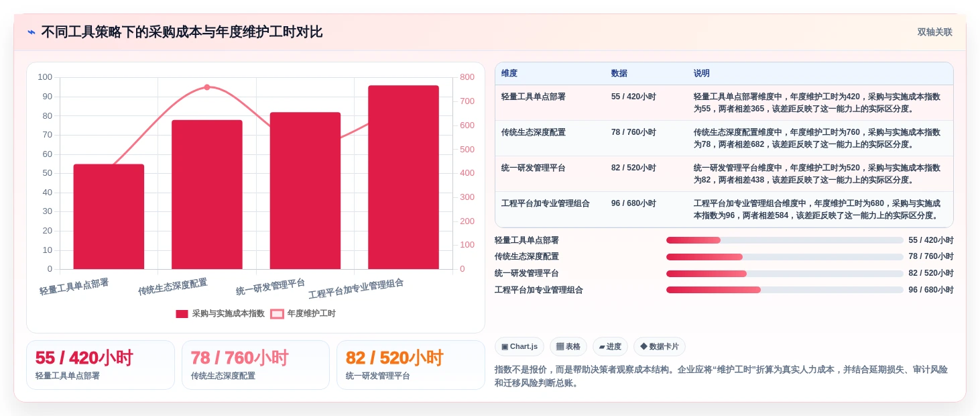Screen dimensions: 980x416
Task: Click right axis value 800
Action: point(467,77)
